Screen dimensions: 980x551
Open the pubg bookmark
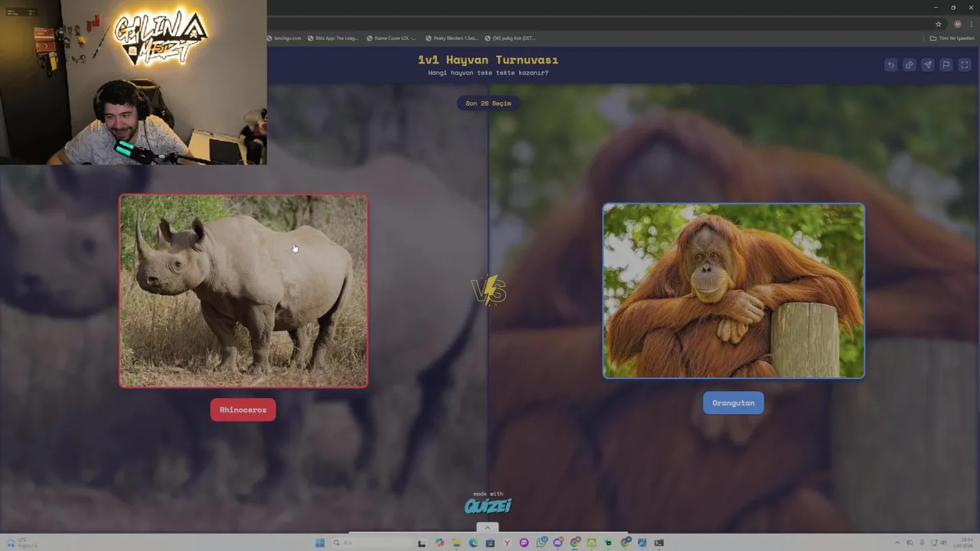pos(511,37)
